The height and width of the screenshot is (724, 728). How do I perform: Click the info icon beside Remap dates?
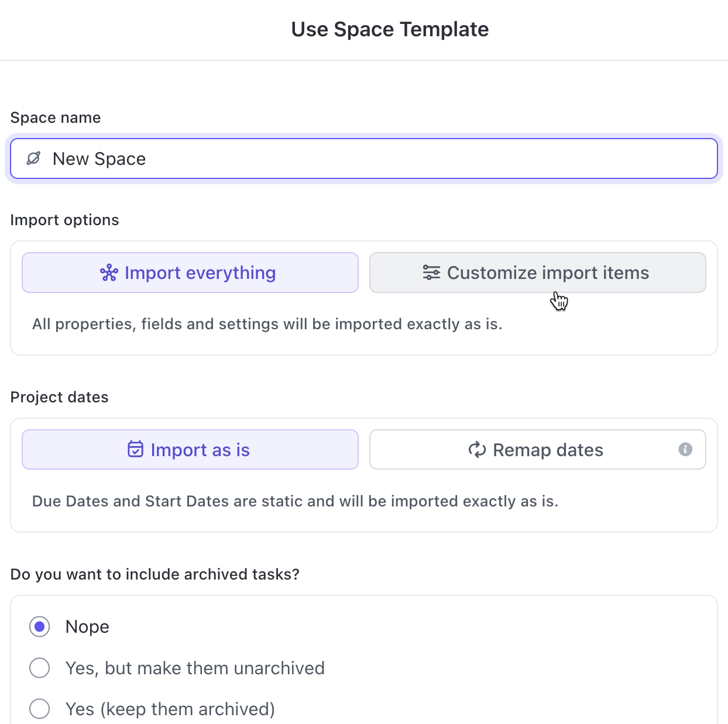(x=685, y=449)
